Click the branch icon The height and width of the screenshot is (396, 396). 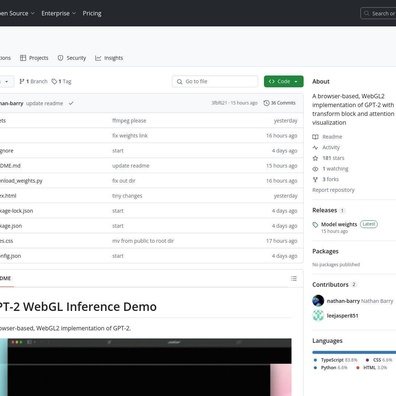22,81
